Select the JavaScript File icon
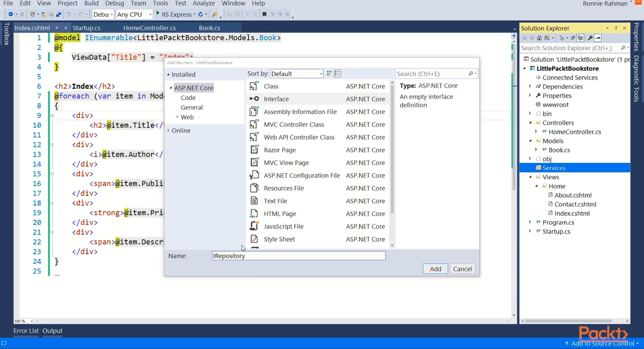 (254, 226)
